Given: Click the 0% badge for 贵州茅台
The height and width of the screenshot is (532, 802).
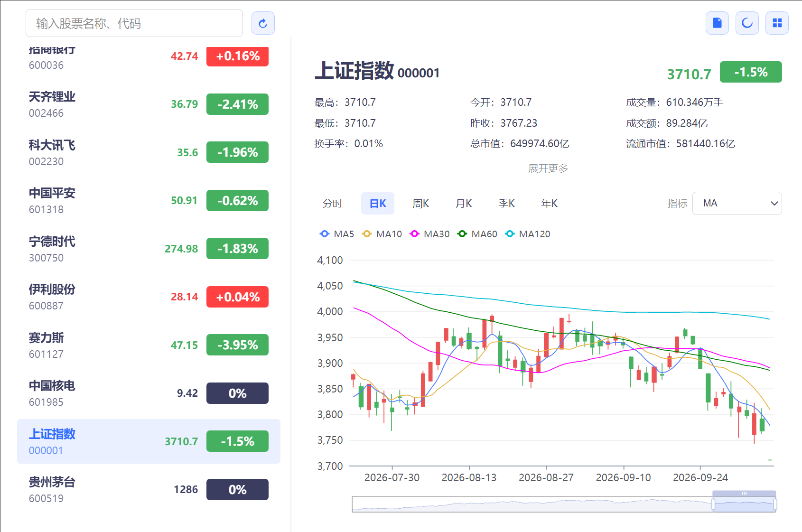Looking at the screenshot, I should click(x=237, y=490).
